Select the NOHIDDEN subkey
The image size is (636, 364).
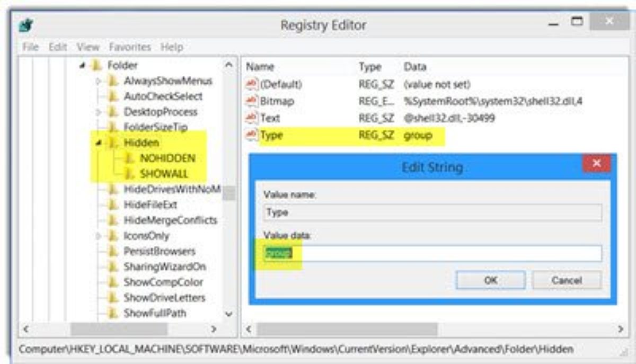click(x=167, y=158)
